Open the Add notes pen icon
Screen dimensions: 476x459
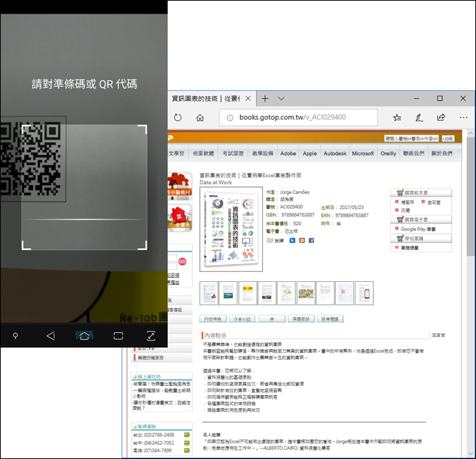point(419,118)
